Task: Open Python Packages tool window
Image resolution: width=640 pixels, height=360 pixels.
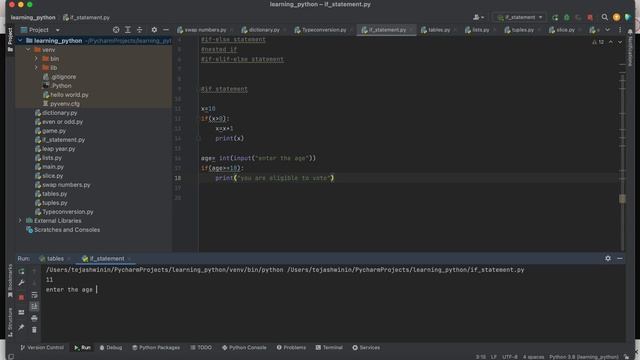Action: pos(156,347)
